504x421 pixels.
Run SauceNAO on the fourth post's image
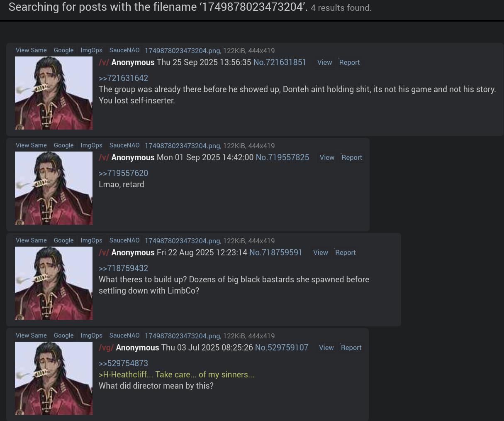(x=124, y=335)
